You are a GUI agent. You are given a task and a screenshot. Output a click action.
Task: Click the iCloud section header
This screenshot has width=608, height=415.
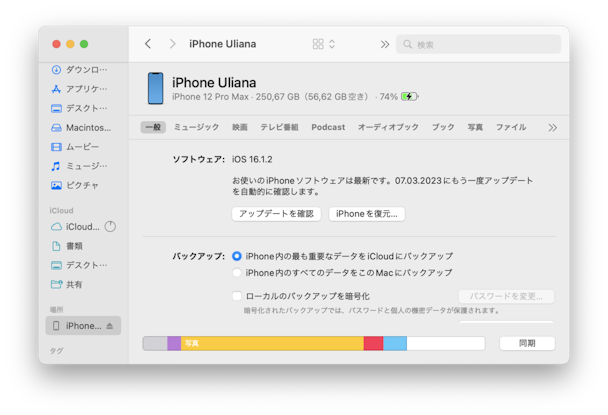(x=61, y=210)
